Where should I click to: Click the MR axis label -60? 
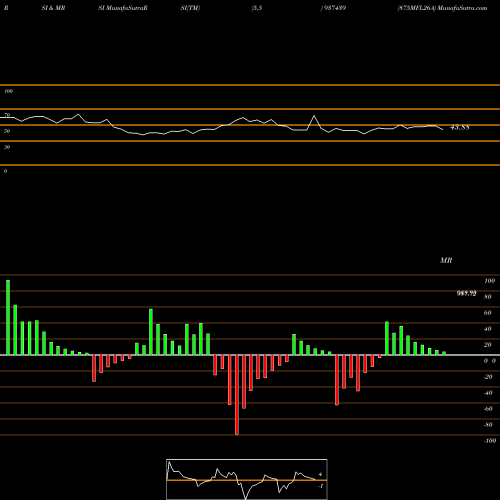[x=488, y=409]
